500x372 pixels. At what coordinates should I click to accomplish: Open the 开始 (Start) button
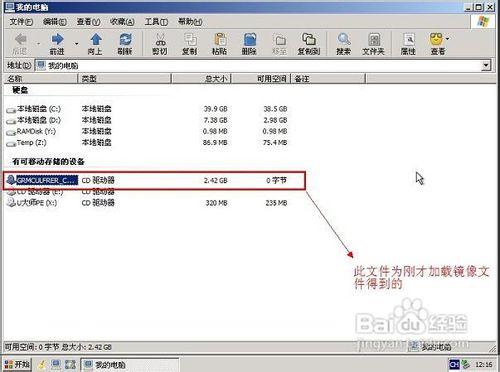17,364
